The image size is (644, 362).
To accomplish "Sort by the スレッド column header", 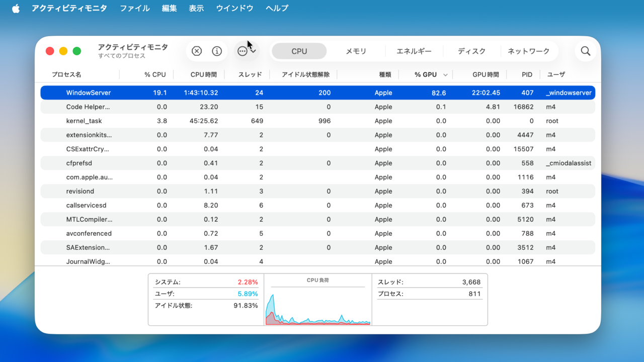I will coord(250,74).
